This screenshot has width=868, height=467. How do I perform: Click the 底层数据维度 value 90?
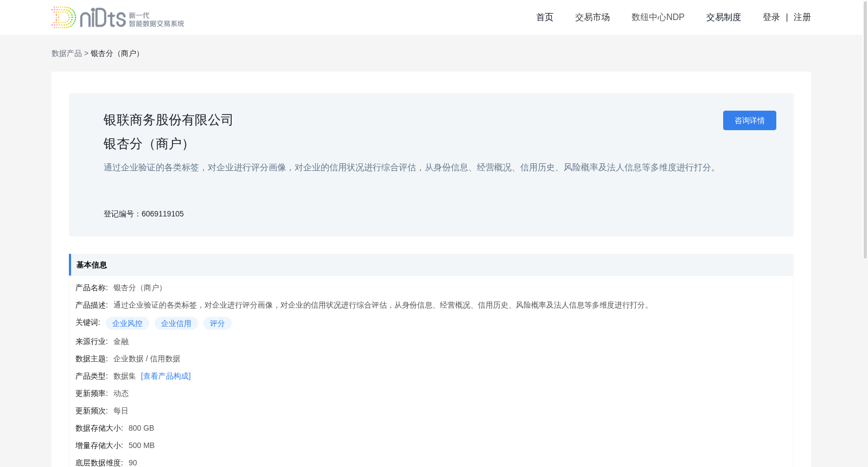pyautogui.click(x=133, y=463)
